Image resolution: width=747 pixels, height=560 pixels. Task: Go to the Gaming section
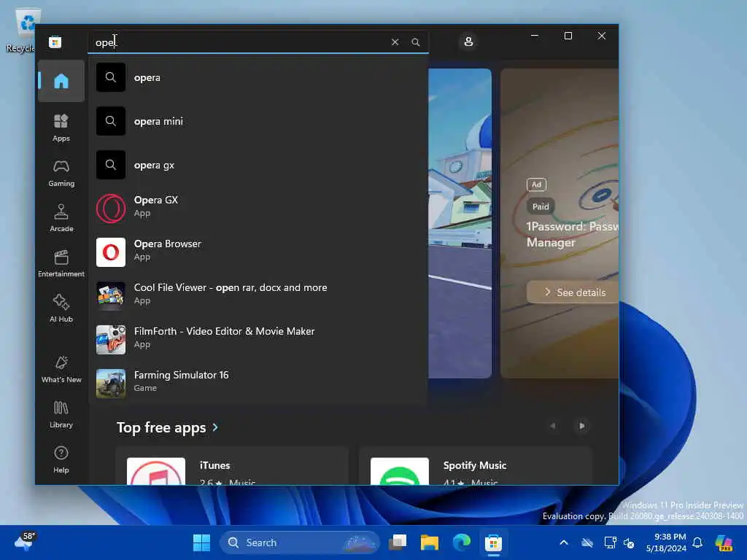point(61,172)
